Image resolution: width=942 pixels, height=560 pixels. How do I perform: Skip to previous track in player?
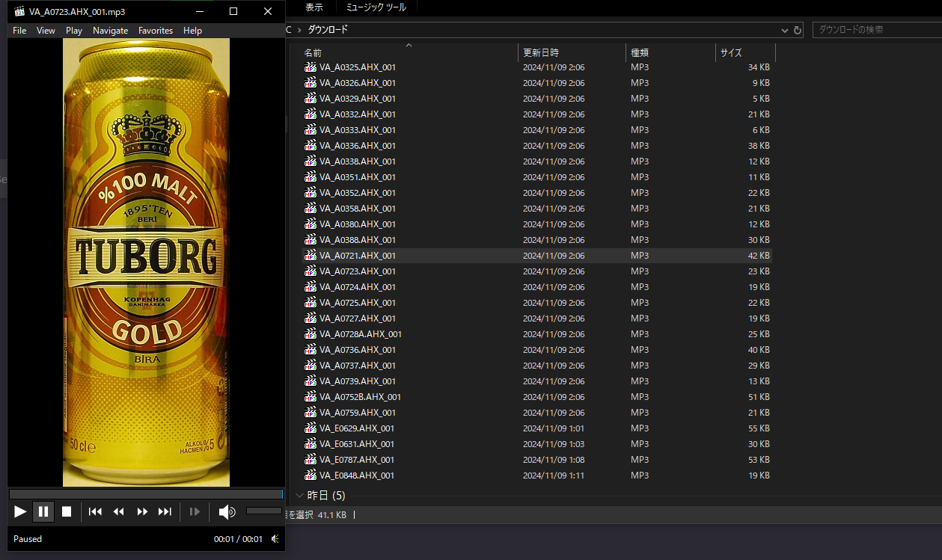coord(95,511)
